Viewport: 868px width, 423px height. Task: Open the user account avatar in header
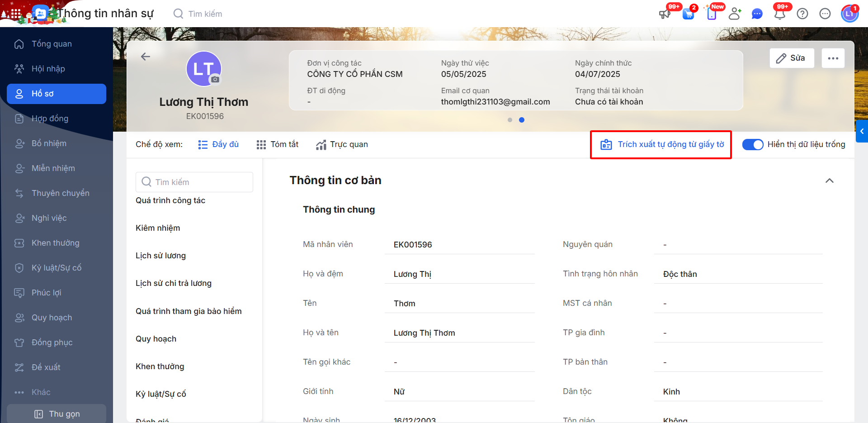[849, 14]
